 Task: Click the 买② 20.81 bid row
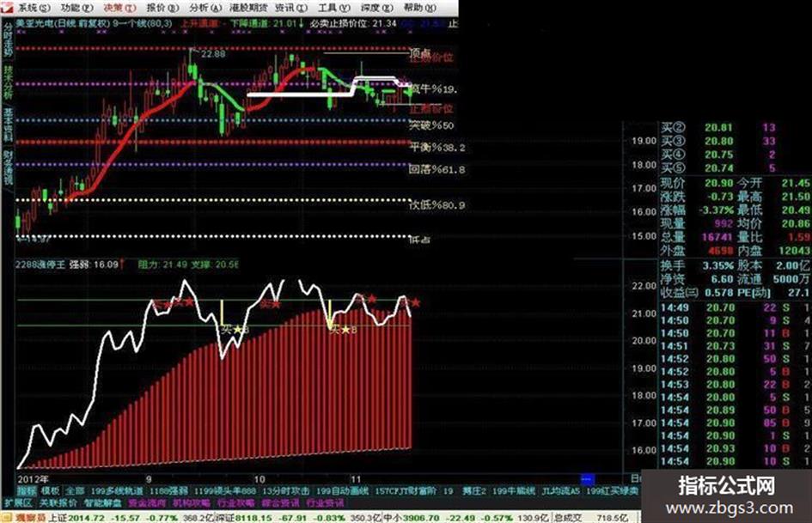coord(717,127)
